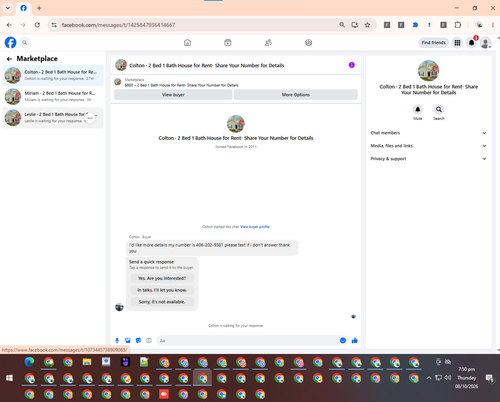Click Colton's buyer avatar beside quick responses
Image resolution: width=500 pixels, height=402 pixels.
[x=119, y=307]
